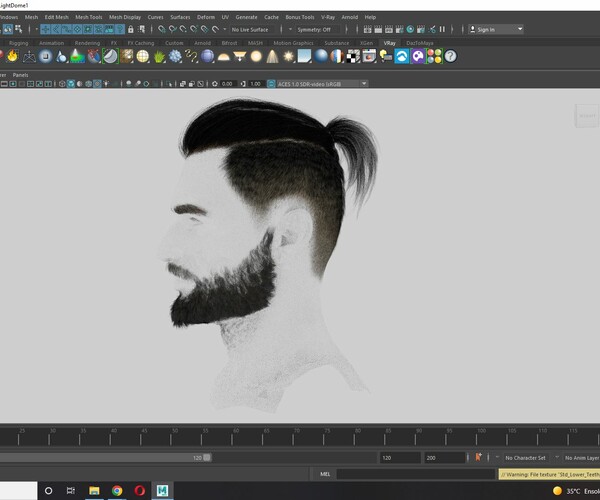
Task: Switch to the Substance shelf tab
Action: click(336, 43)
